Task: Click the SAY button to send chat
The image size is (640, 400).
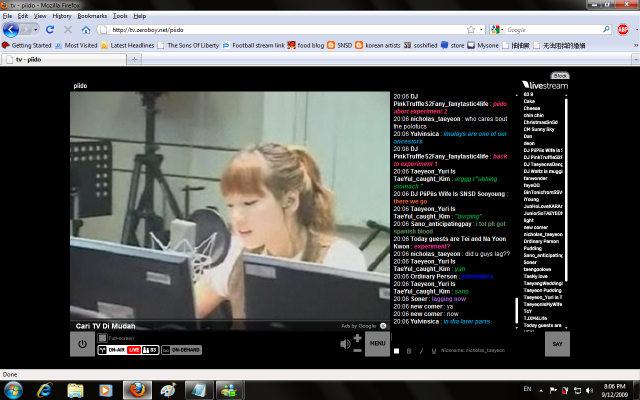Action: (557, 344)
